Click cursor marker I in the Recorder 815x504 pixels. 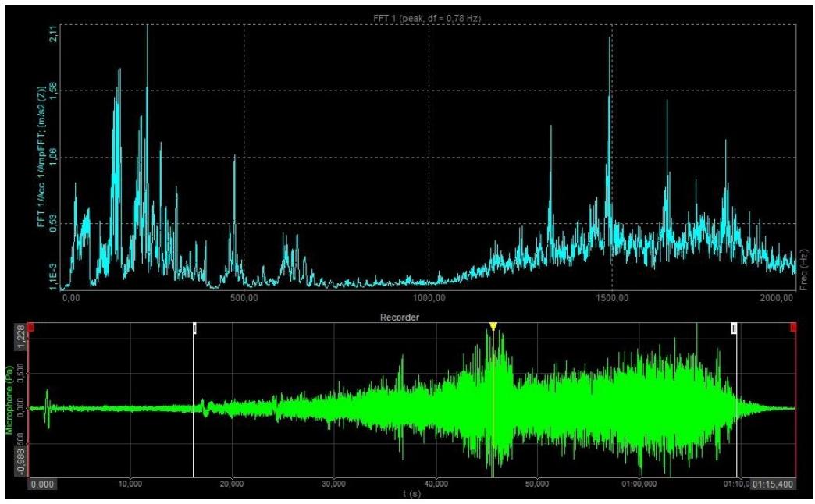click(195, 328)
